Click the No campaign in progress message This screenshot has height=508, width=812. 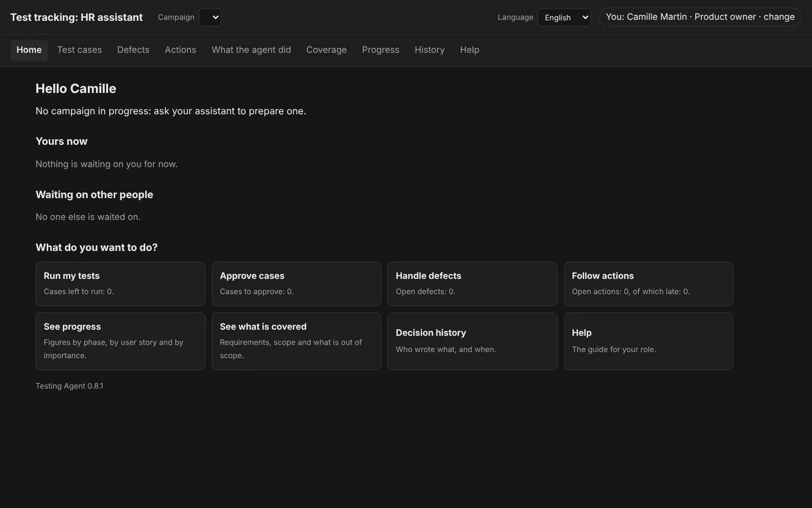(x=171, y=111)
